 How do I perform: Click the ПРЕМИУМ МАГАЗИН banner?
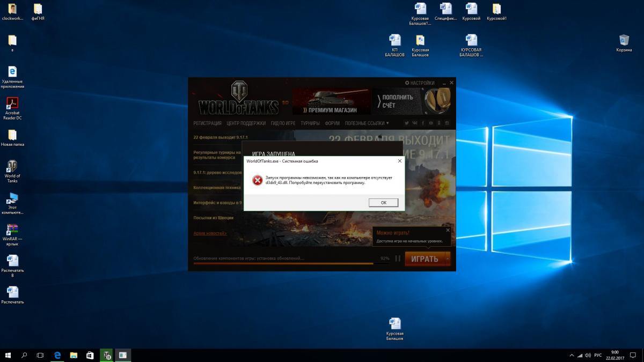[332, 101]
